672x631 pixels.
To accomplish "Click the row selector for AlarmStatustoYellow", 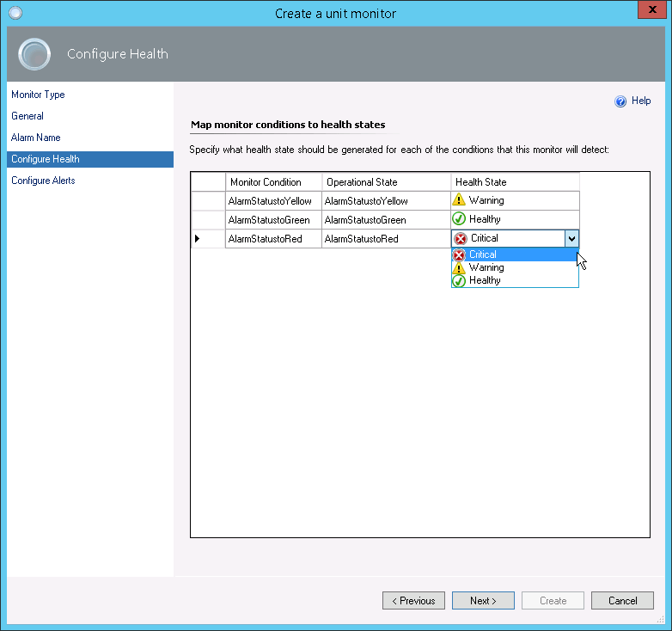I will [x=208, y=200].
